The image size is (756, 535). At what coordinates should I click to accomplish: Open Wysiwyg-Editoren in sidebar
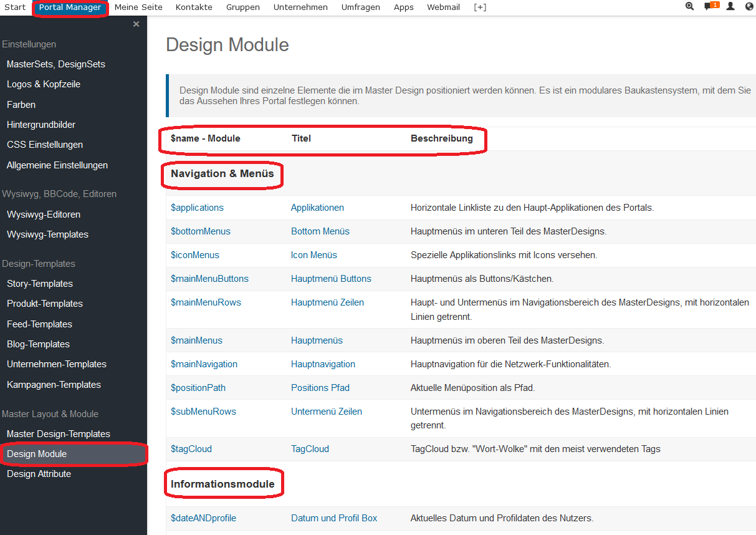click(44, 214)
